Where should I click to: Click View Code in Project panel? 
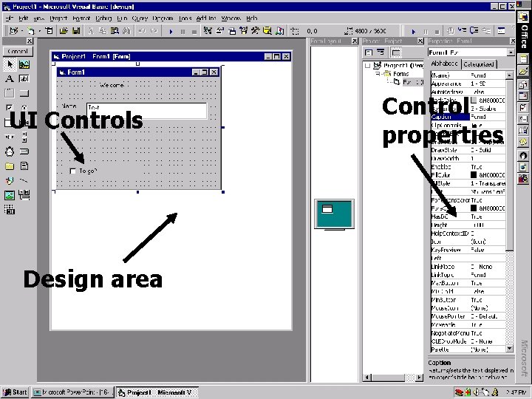[369, 52]
